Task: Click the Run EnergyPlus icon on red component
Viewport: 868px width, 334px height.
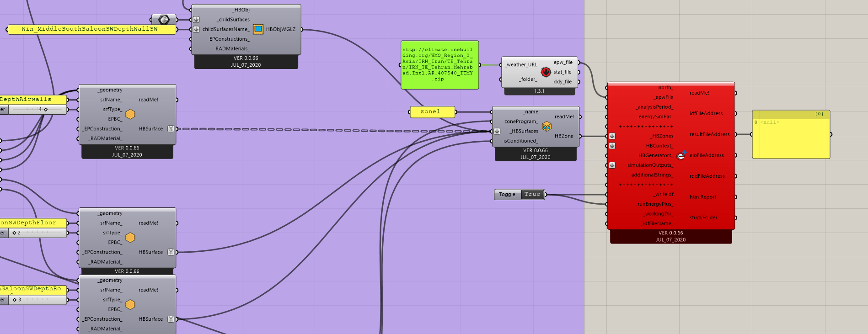Action: (681, 156)
